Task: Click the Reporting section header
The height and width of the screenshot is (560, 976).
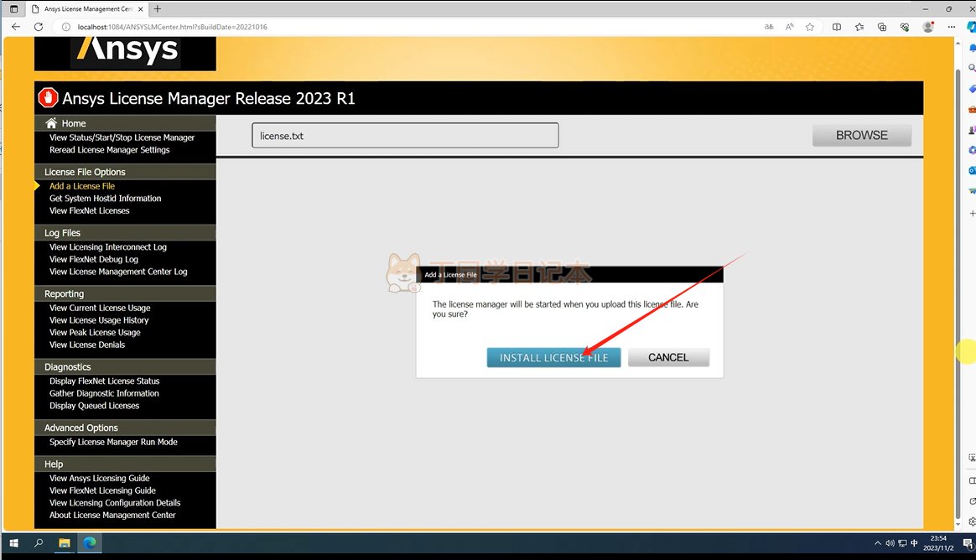Action: click(x=125, y=293)
